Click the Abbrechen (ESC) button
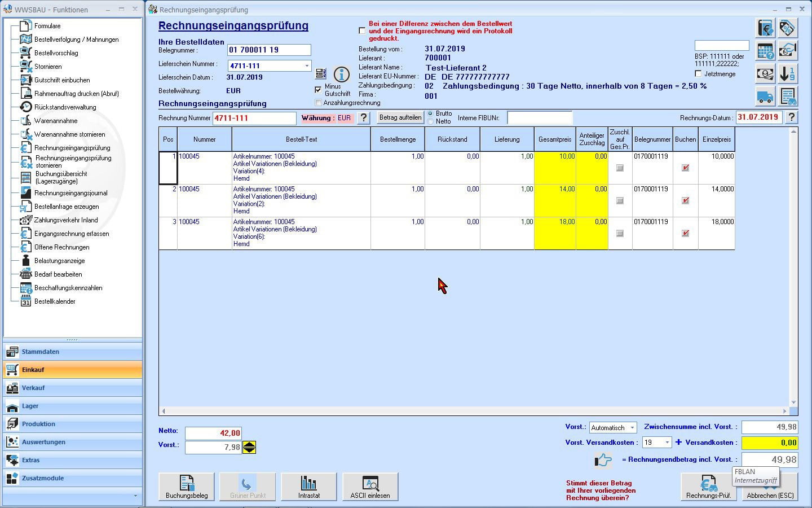This screenshot has height=508, width=812. [x=770, y=487]
